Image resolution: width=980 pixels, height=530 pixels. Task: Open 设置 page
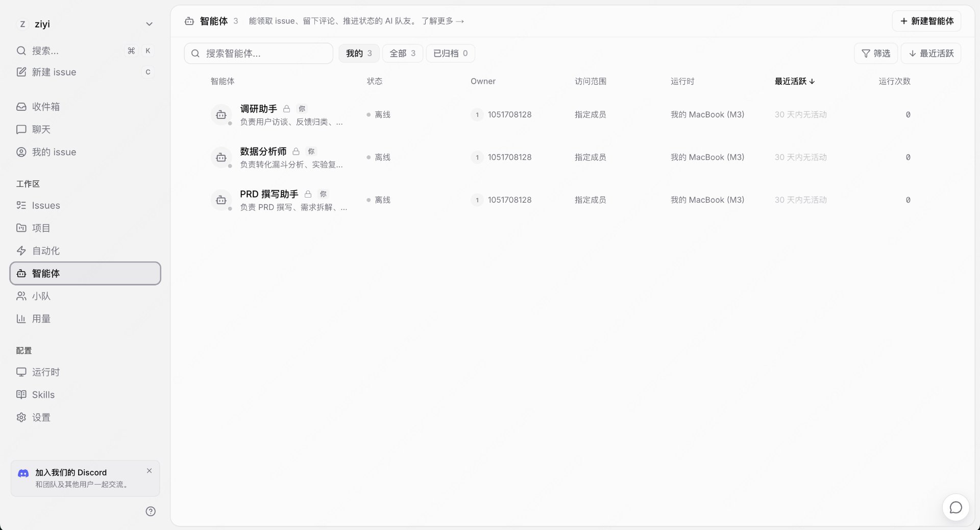click(85, 417)
